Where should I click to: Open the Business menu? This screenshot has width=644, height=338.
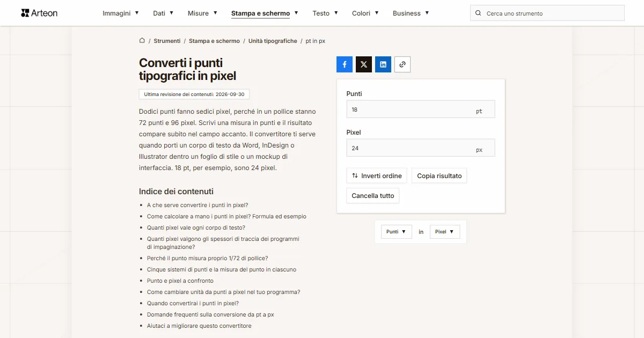click(411, 13)
